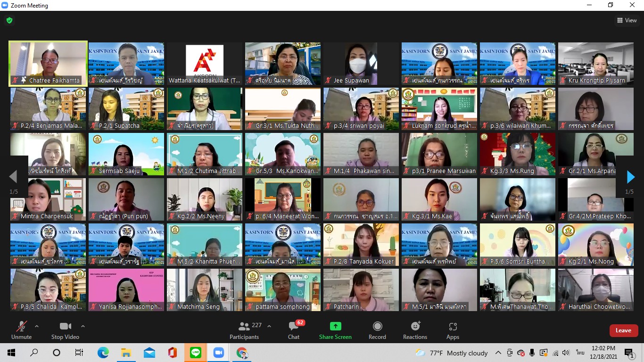Open LINE app in the taskbar

pyautogui.click(x=196, y=353)
